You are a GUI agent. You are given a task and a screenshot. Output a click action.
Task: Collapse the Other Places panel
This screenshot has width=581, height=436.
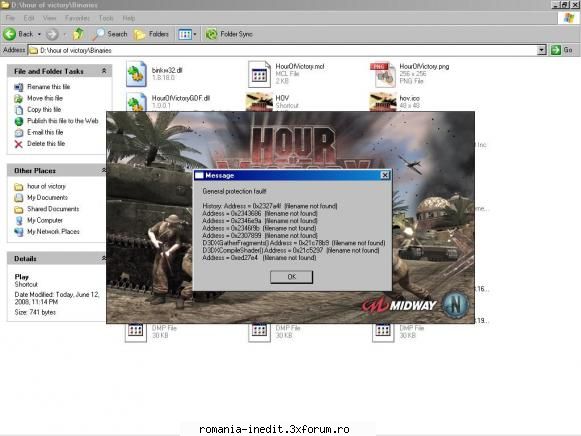click(x=104, y=170)
